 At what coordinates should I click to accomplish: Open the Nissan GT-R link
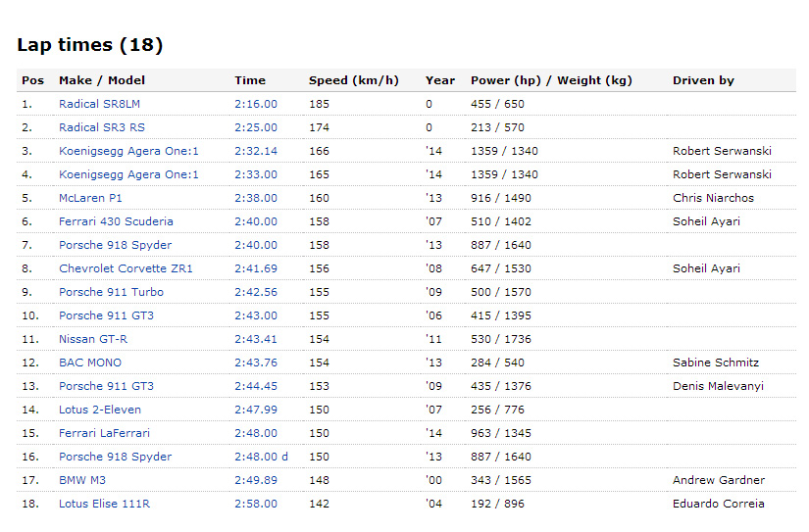tap(93, 339)
